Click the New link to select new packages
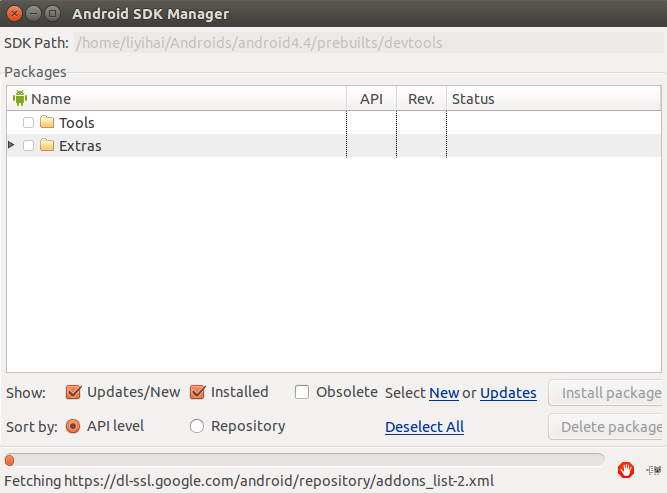 point(444,393)
